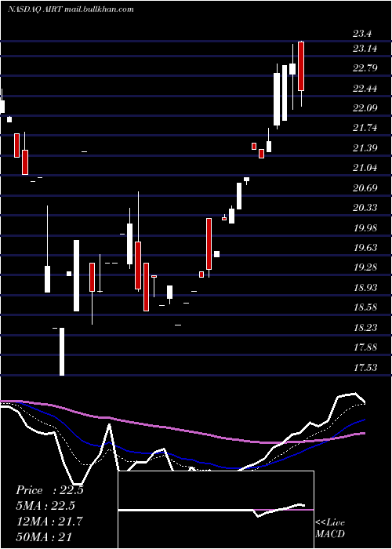Select the 23.14 price axis label
This screenshot has height=549, width=392.
[x=365, y=49]
